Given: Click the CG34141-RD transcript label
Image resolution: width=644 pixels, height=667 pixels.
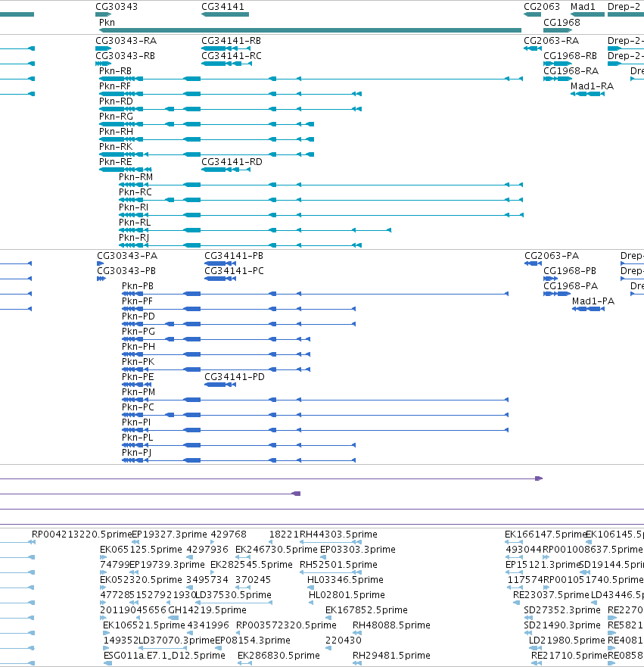Looking at the screenshot, I should pos(232,162).
